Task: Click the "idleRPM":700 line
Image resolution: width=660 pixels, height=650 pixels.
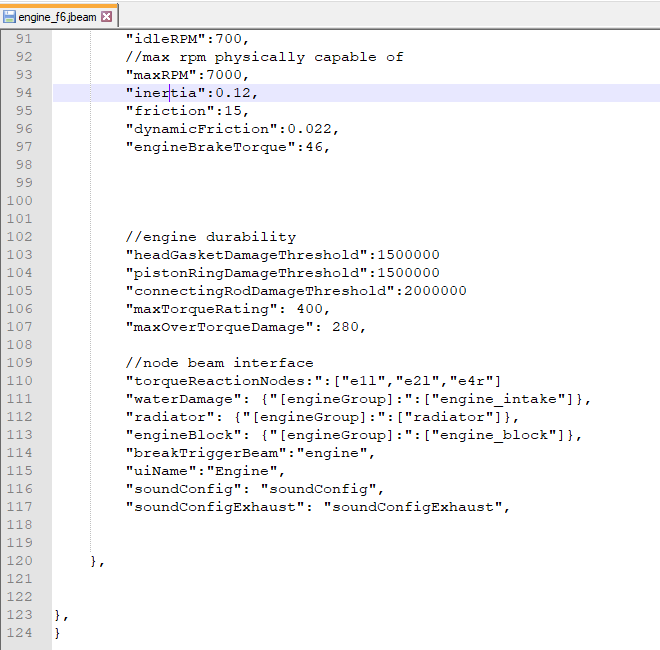Action: click(187, 39)
